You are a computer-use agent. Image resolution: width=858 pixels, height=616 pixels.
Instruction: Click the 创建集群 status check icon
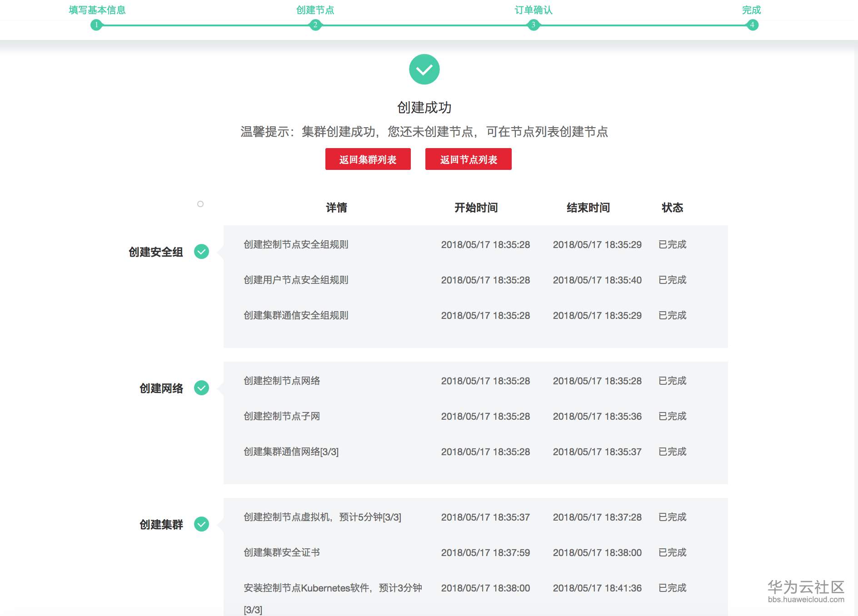[200, 525]
